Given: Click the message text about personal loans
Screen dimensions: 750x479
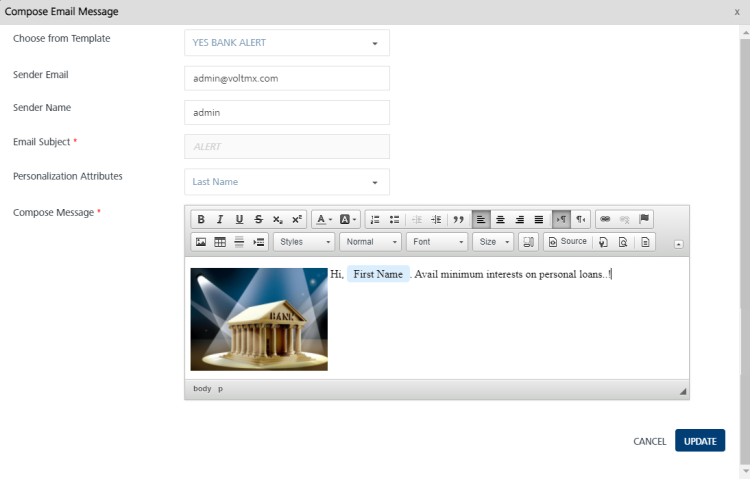Looking at the screenshot, I should tap(512, 274).
